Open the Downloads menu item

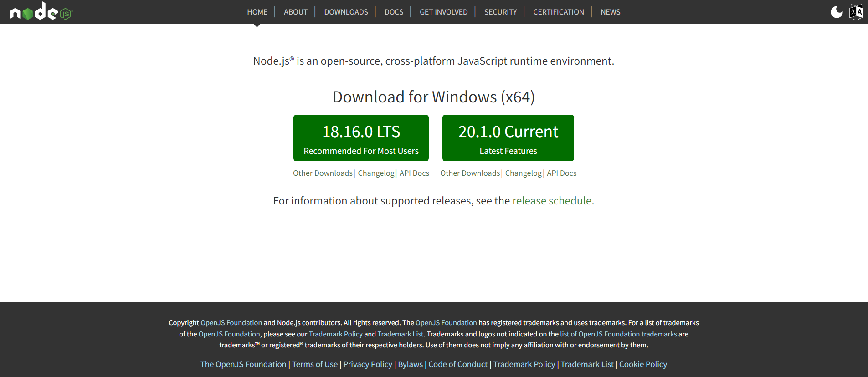[x=346, y=12]
